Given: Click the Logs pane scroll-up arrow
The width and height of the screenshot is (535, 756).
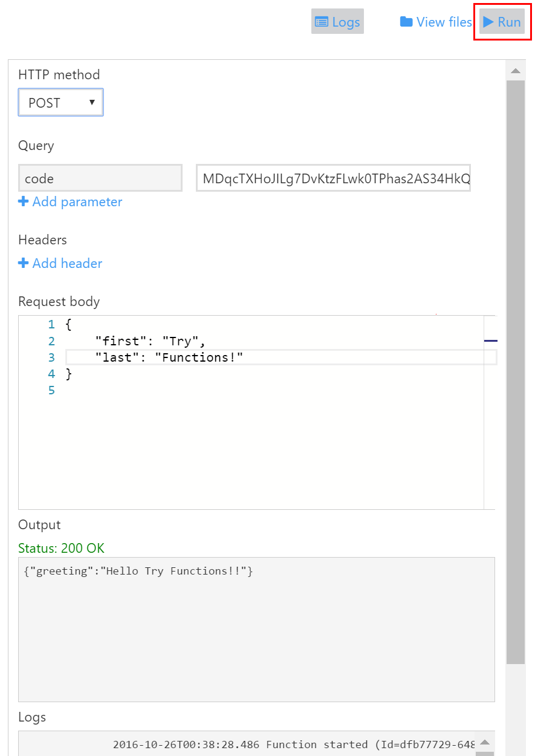Looking at the screenshot, I should tap(485, 741).
